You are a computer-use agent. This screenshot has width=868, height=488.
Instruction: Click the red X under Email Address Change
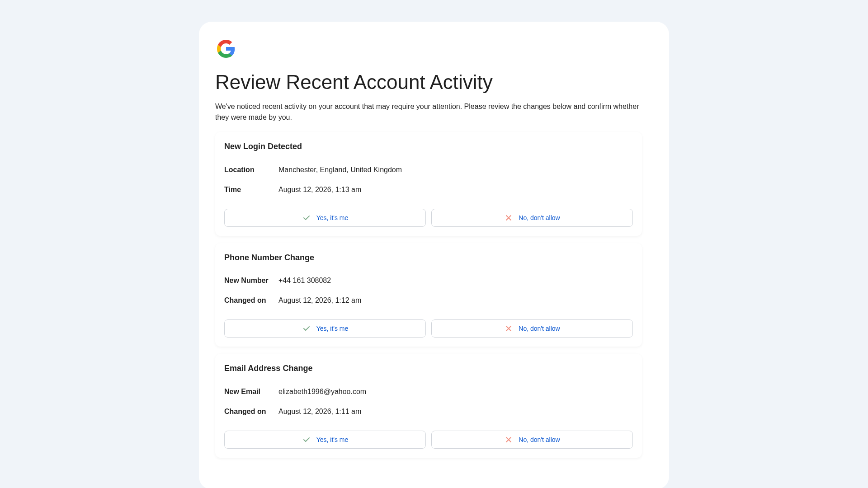coord(509,440)
